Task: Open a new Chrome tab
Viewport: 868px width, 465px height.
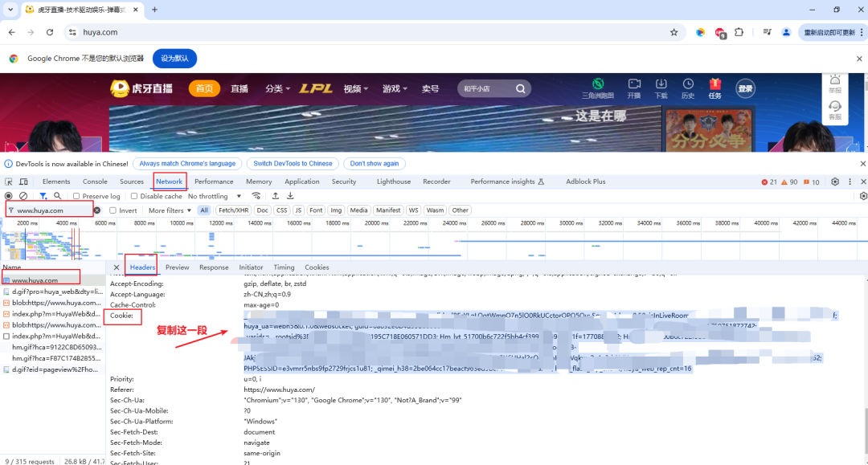Action: [154, 10]
